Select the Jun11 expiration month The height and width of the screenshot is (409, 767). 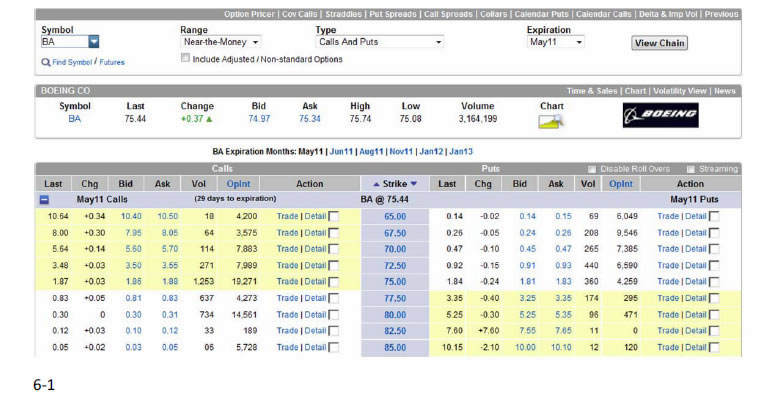click(341, 152)
